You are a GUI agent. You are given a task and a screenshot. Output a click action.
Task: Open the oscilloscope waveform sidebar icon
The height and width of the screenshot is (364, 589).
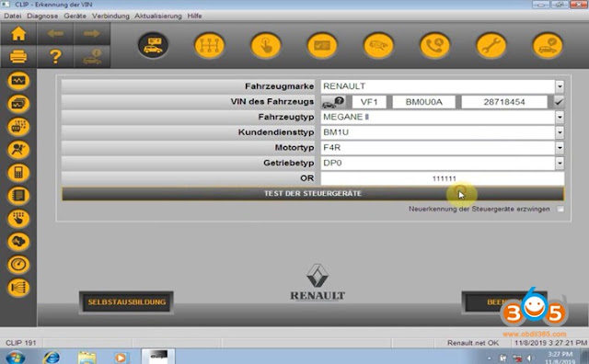[x=18, y=81]
